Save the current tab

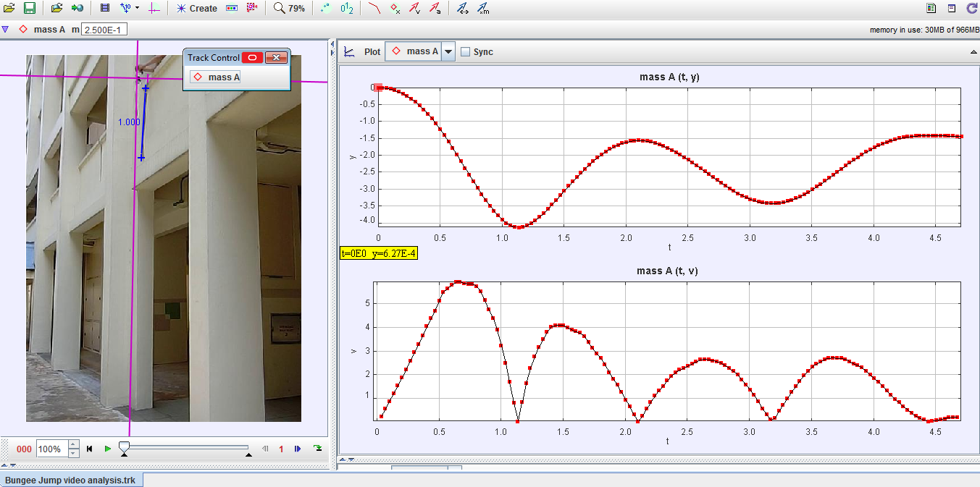pos(30,8)
